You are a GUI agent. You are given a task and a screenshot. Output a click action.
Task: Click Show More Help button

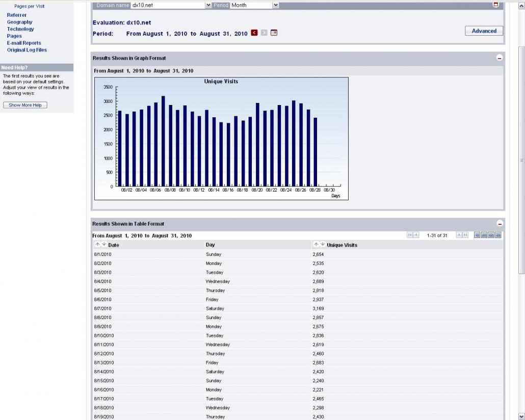click(x=25, y=105)
